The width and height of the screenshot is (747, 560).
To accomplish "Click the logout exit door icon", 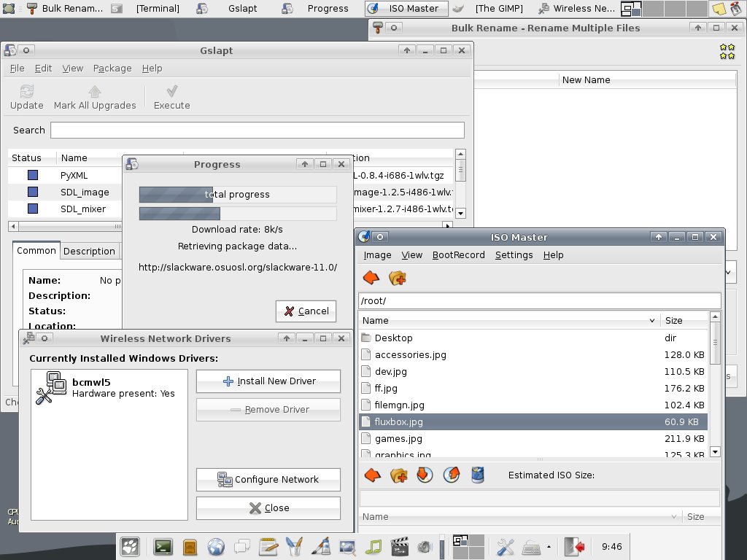I will (574, 547).
